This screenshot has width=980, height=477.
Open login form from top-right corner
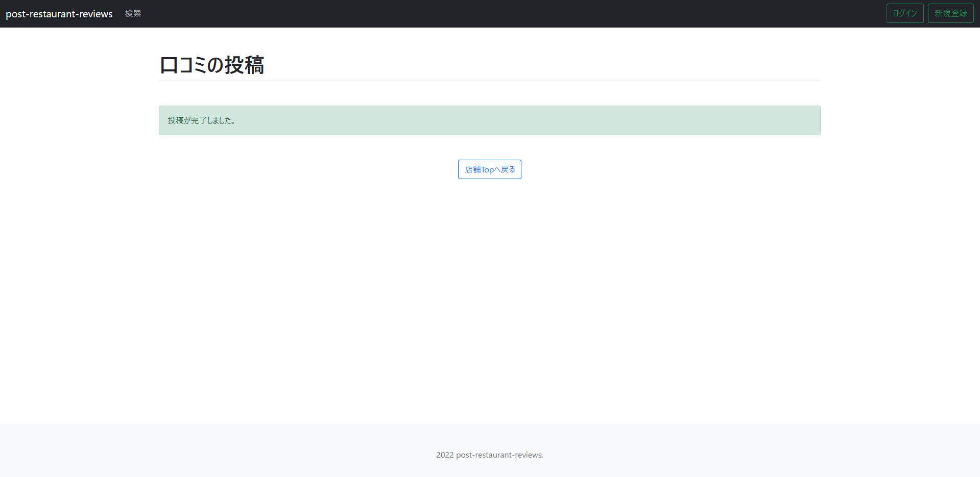904,13
